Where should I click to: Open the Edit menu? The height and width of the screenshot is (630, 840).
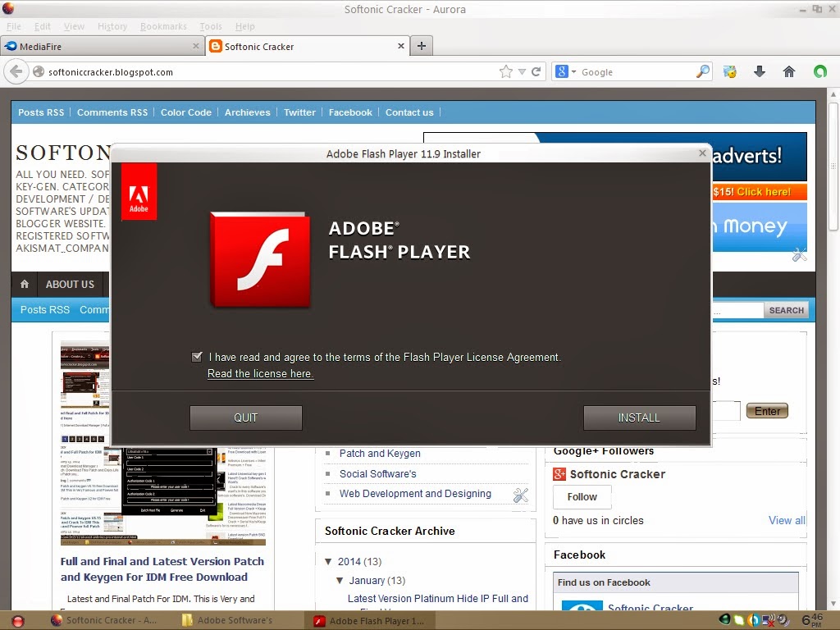[43, 26]
